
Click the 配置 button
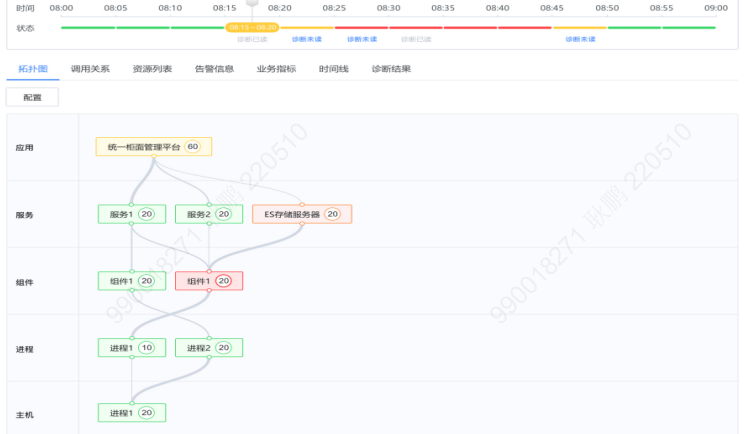click(32, 98)
